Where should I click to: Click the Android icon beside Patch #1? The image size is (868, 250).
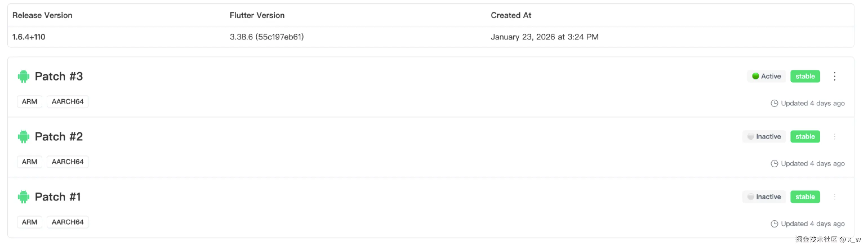point(23,197)
